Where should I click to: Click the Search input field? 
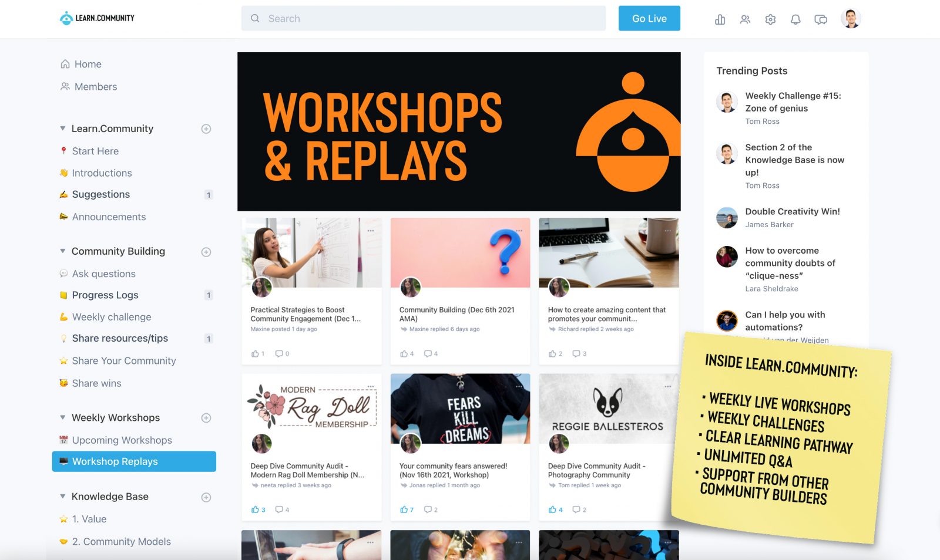pyautogui.click(x=424, y=18)
